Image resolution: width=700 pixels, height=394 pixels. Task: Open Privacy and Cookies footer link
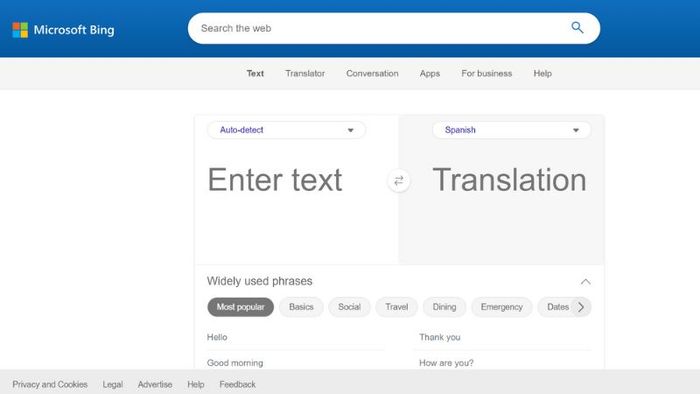(50, 384)
